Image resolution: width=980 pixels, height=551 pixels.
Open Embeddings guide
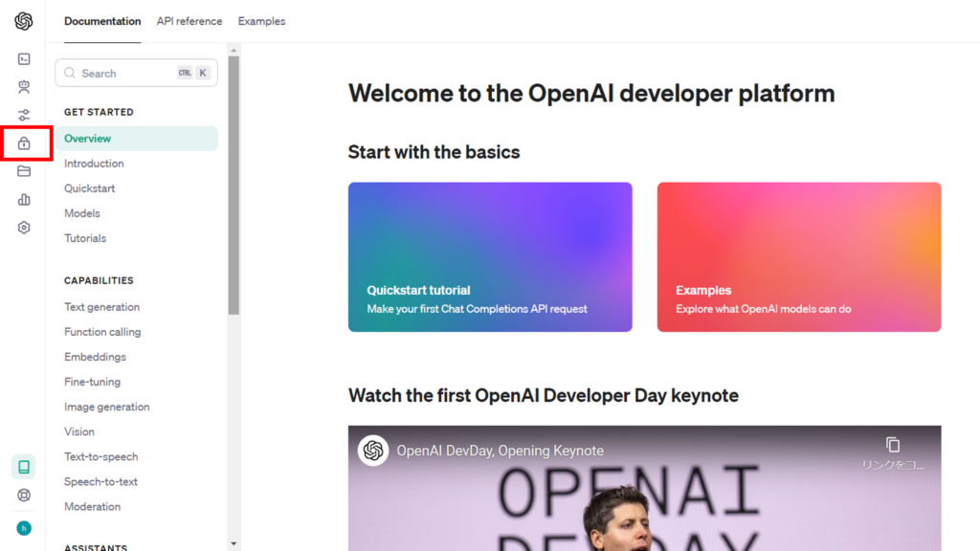click(95, 358)
